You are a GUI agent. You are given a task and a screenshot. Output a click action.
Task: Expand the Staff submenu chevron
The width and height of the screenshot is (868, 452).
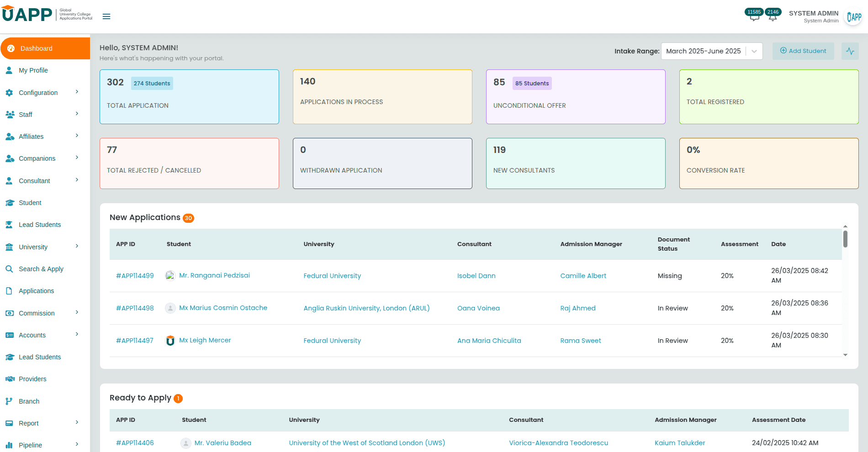(x=77, y=114)
